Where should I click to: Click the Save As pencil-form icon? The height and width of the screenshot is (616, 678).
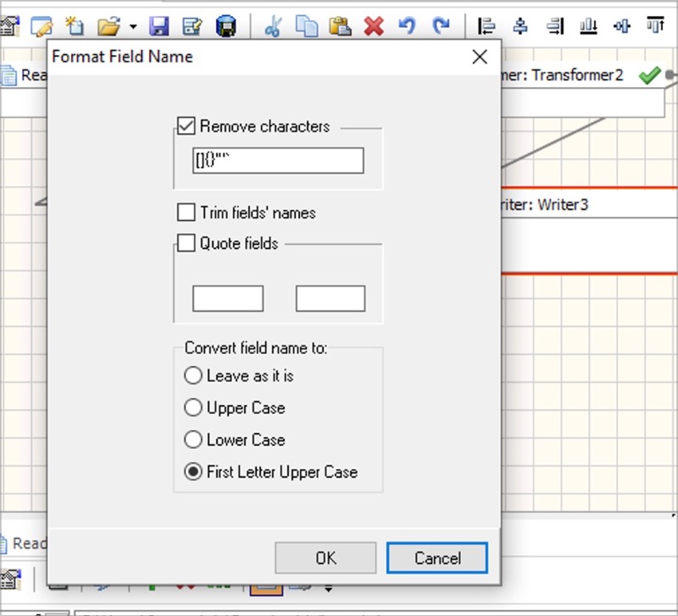[192, 26]
